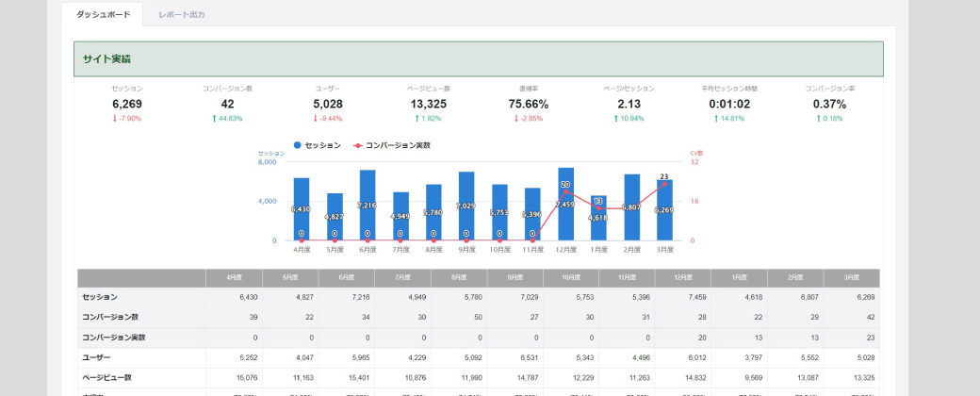Click the 1月度 conversion point labeled 13
This screenshot has height=396, width=980.
tap(598, 208)
